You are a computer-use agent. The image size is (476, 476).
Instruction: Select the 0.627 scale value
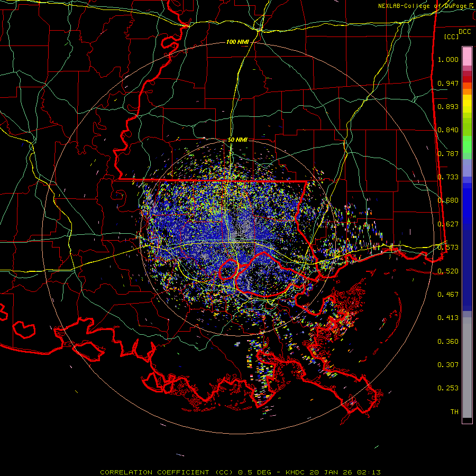[x=448, y=224]
